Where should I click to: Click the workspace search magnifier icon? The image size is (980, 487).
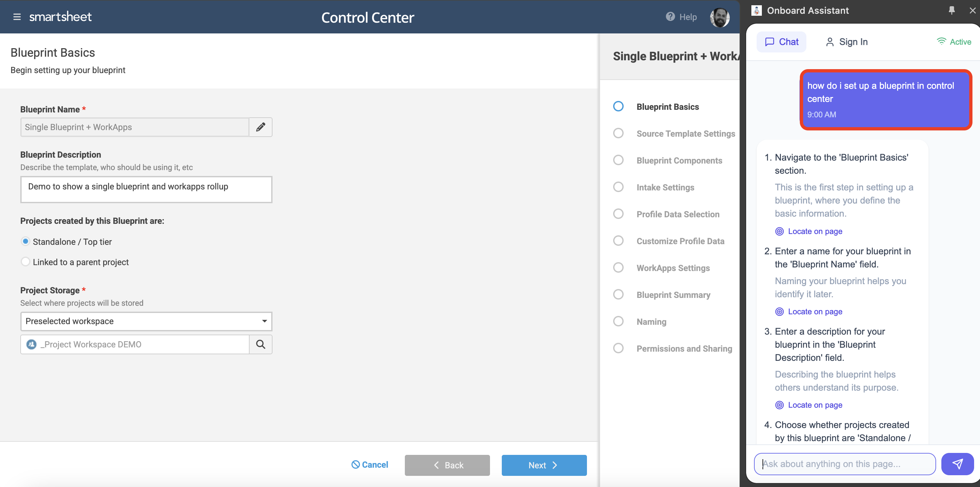261,344
